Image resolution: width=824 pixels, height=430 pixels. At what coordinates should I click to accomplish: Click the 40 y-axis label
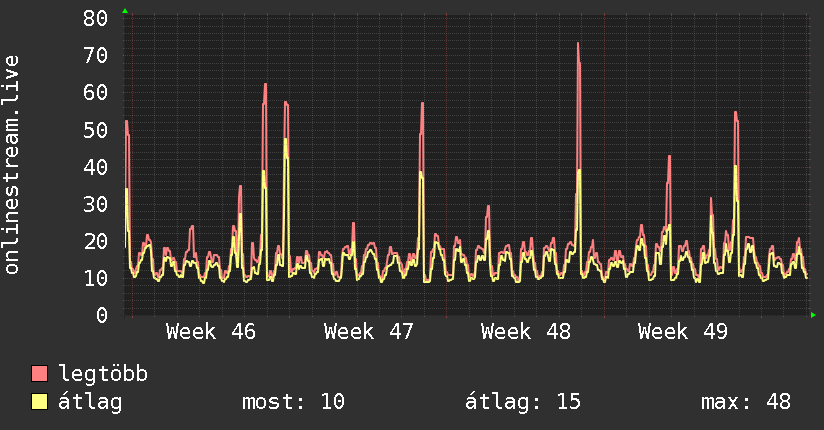95,168
